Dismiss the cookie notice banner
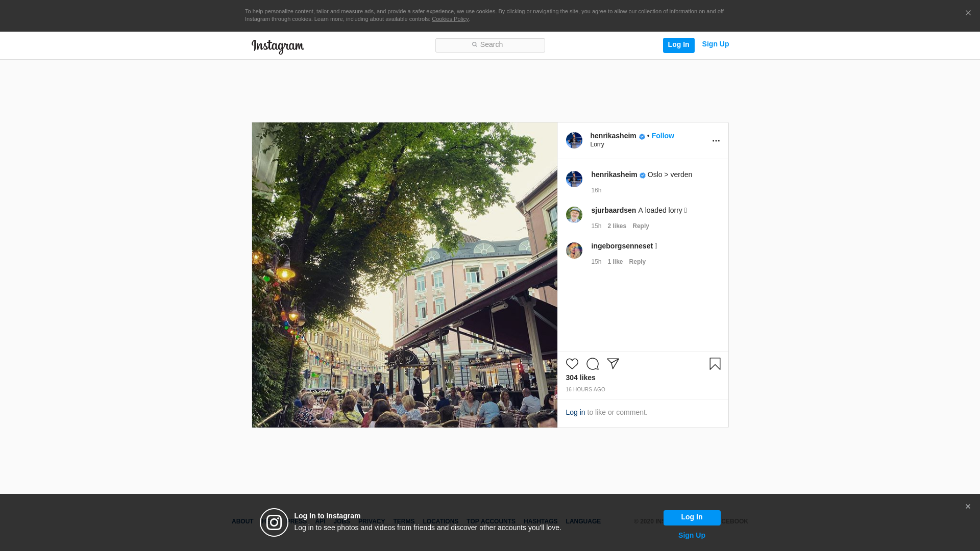The width and height of the screenshot is (980, 551). click(968, 13)
